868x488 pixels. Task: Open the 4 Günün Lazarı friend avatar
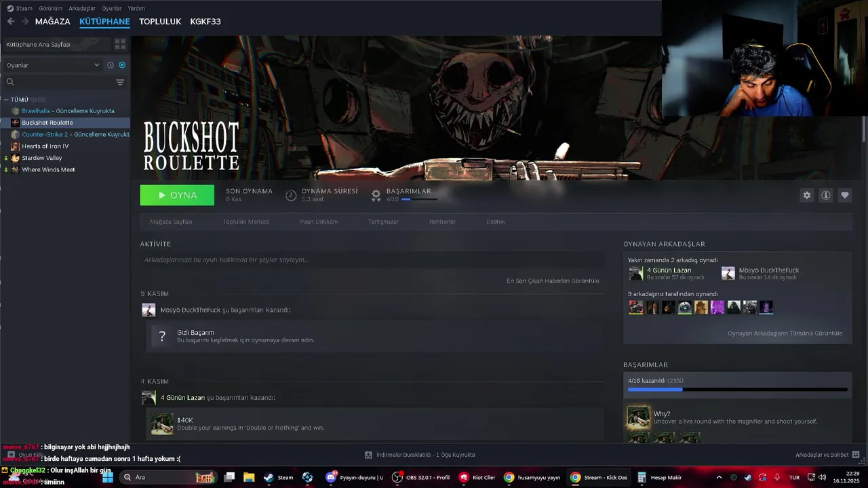pyautogui.click(x=636, y=273)
